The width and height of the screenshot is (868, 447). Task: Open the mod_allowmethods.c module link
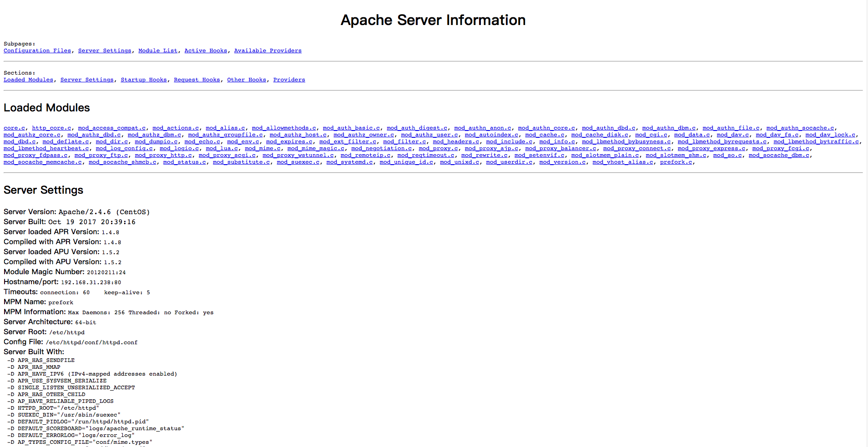284,128
